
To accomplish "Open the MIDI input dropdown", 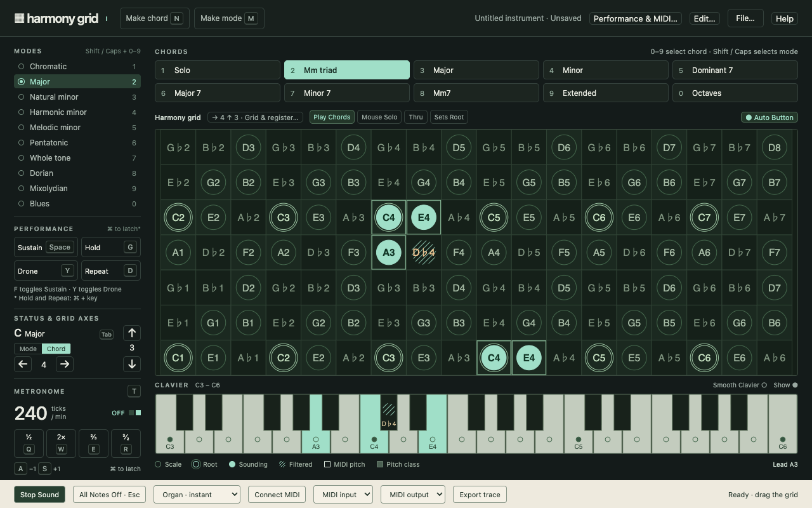I will pyautogui.click(x=343, y=495).
